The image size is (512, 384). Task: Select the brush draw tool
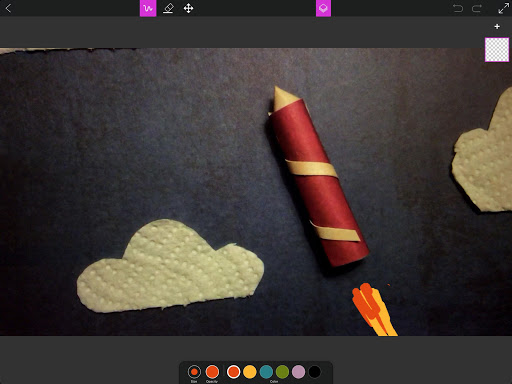pyautogui.click(x=148, y=8)
